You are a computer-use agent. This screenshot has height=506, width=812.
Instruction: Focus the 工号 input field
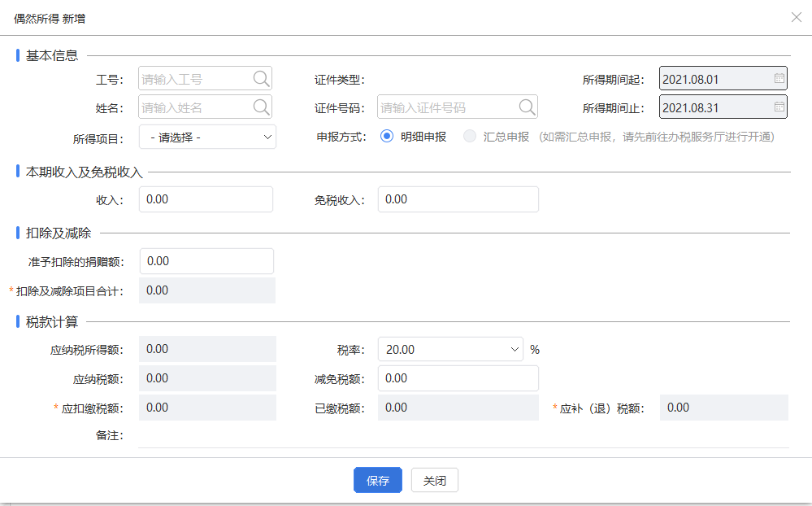(x=205, y=79)
